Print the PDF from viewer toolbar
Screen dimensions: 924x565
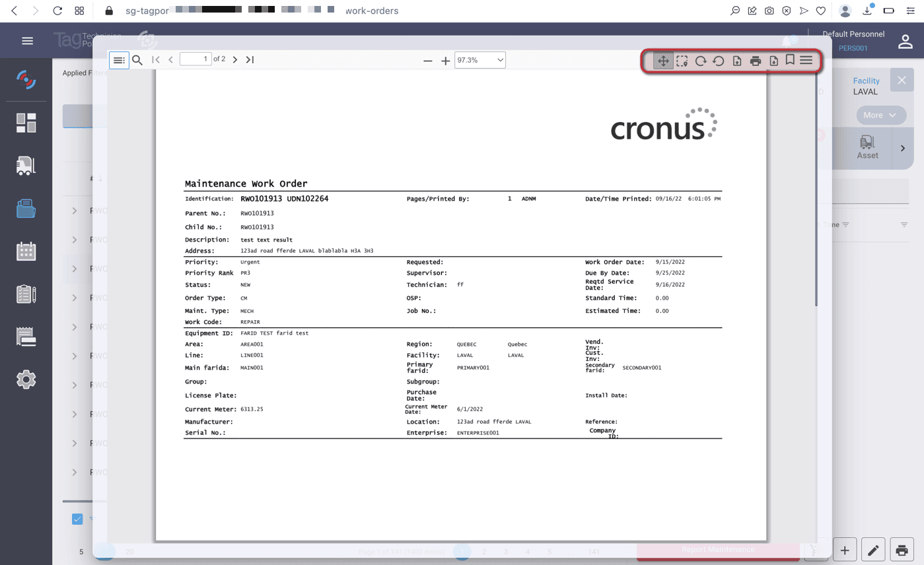click(756, 61)
